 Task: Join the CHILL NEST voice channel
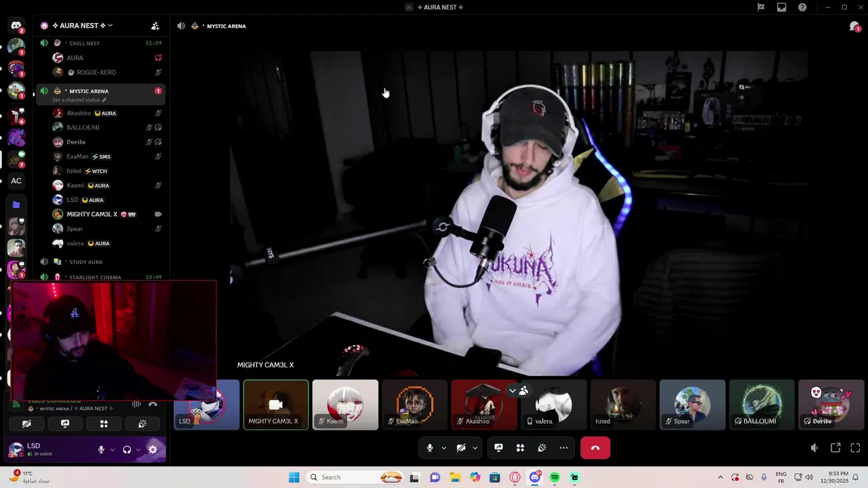pos(100,43)
